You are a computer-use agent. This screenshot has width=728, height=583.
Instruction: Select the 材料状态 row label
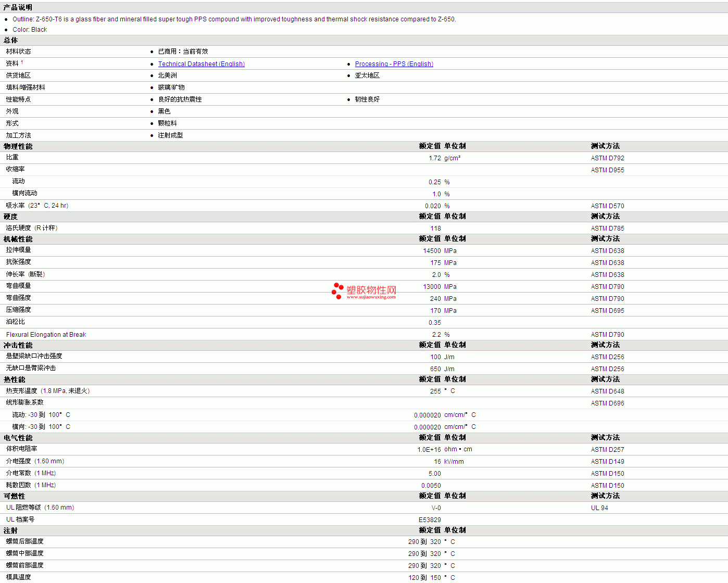pos(19,52)
